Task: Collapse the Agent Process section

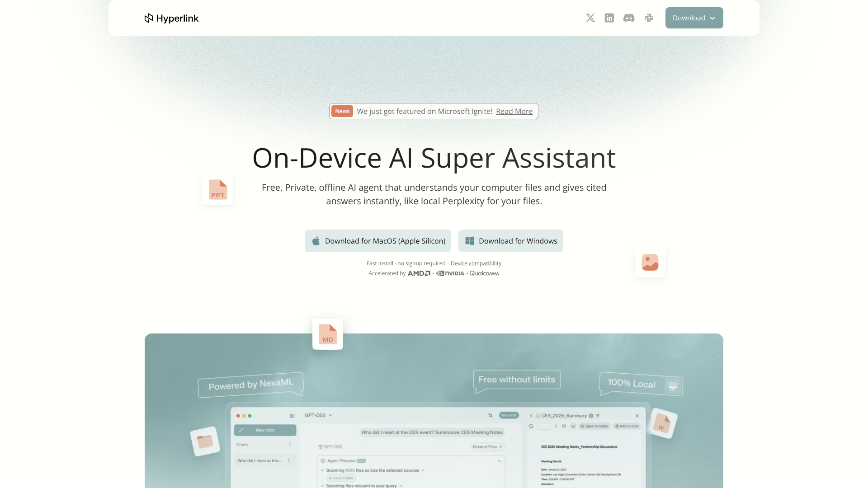Action: (499, 460)
